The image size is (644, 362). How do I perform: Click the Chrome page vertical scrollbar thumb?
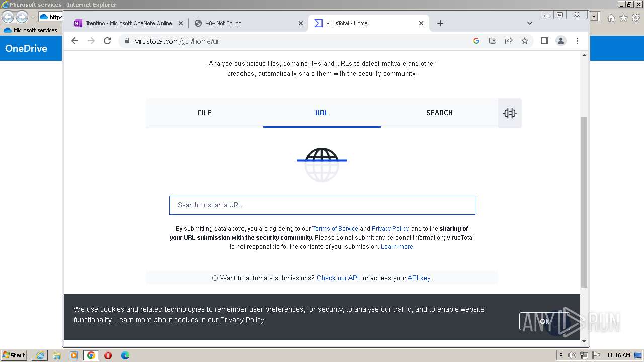[x=584, y=201]
